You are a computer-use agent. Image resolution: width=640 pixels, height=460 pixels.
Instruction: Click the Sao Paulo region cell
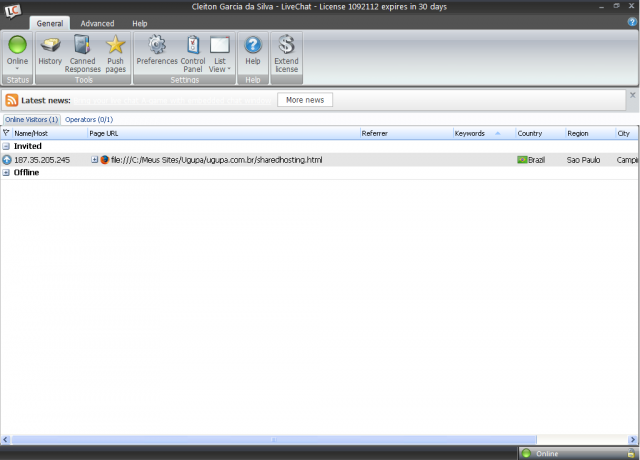[583, 160]
